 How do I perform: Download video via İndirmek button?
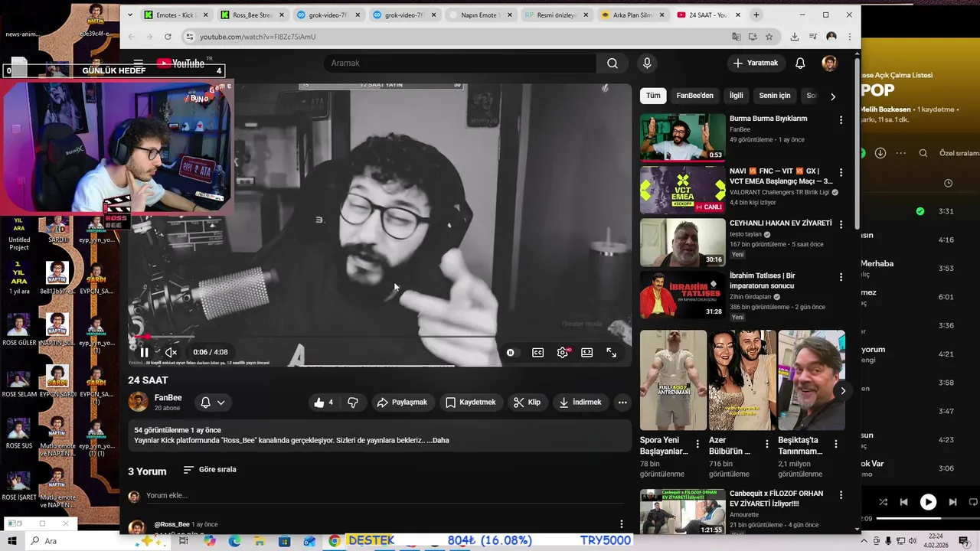tap(581, 403)
